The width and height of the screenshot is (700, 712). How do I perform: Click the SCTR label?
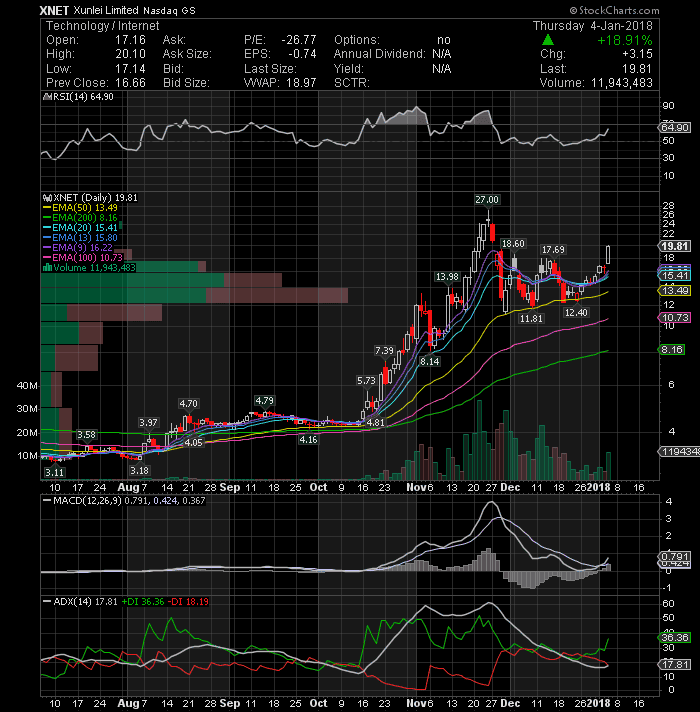click(351, 83)
